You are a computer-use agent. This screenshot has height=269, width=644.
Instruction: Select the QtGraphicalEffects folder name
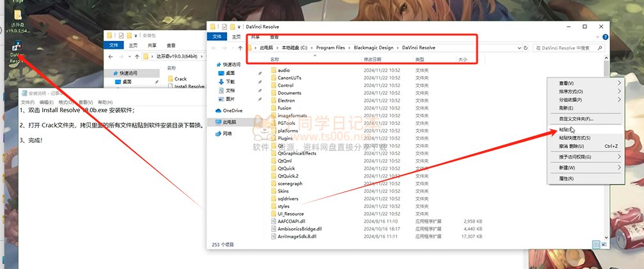(297, 154)
